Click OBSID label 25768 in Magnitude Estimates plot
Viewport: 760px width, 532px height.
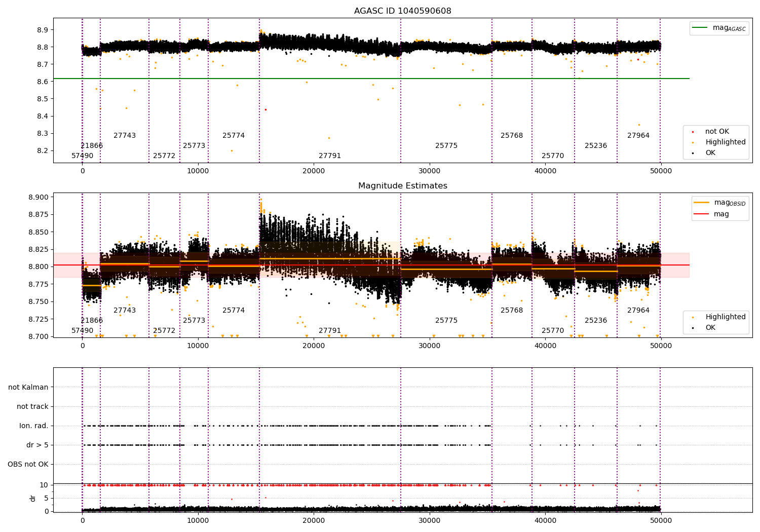click(x=512, y=311)
